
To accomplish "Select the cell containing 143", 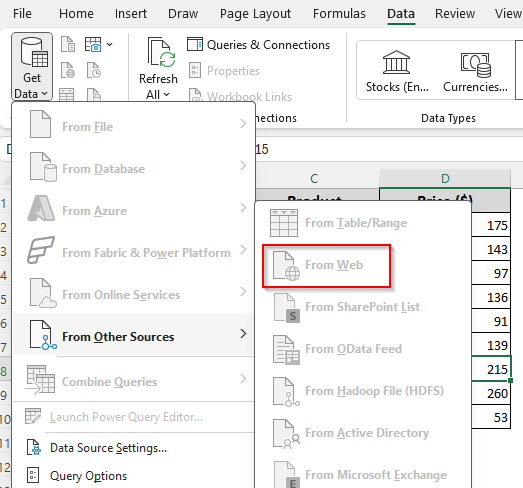I will pos(491,249).
